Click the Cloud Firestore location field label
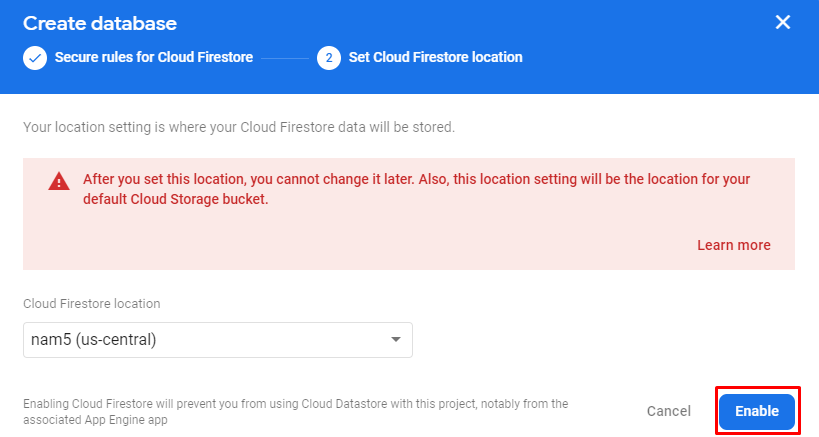Viewport: 819px width, 437px height. tap(91, 303)
